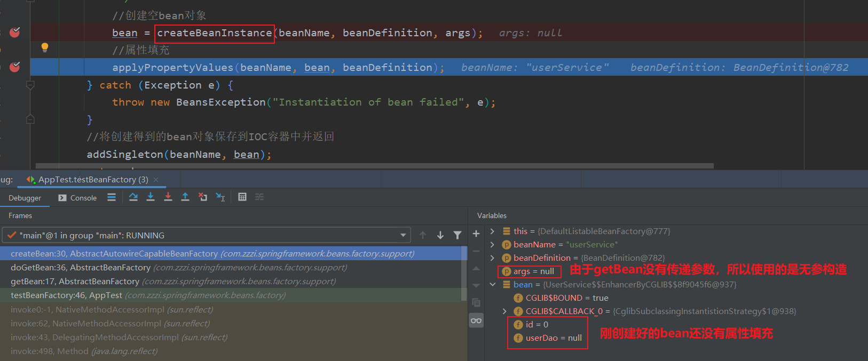Toggle the glasses show-watches button
The image size is (868, 361).
click(476, 320)
